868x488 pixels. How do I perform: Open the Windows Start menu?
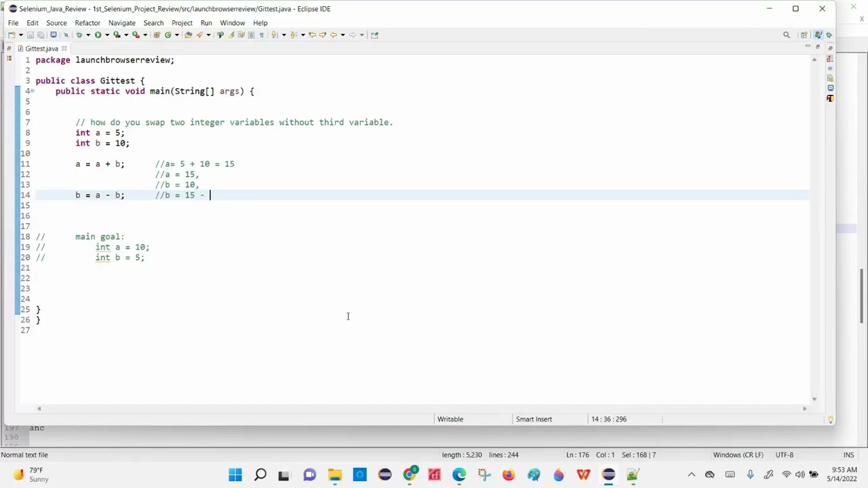coord(235,474)
